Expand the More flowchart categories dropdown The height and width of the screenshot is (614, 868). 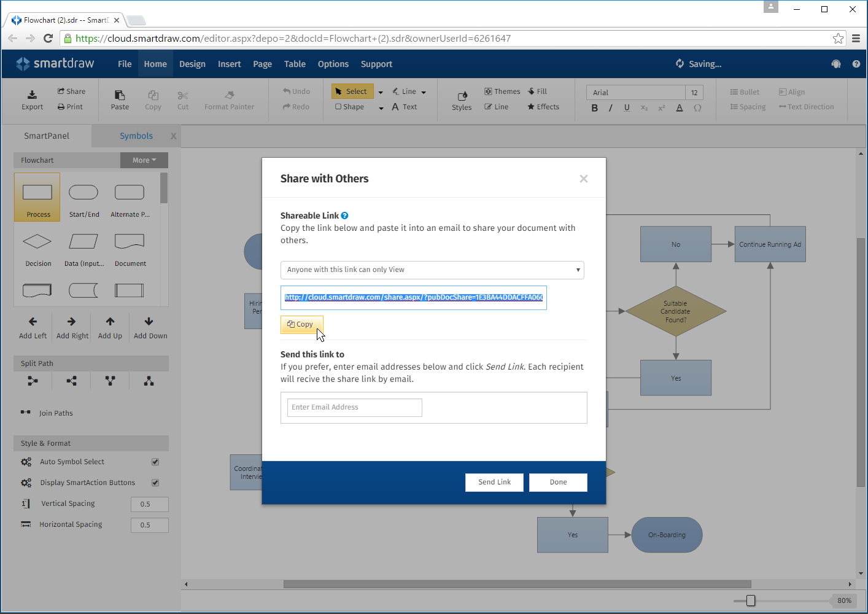(144, 160)
